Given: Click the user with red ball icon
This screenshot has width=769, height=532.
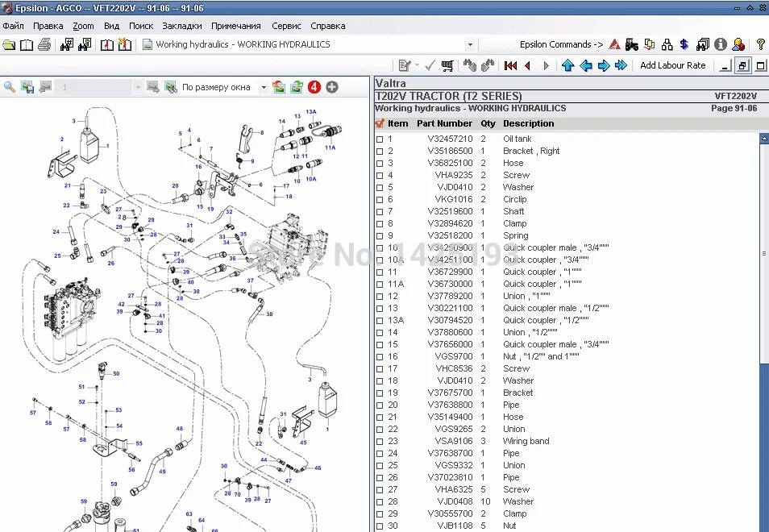Looking at the screenshot, I should [x=738, y=44].
